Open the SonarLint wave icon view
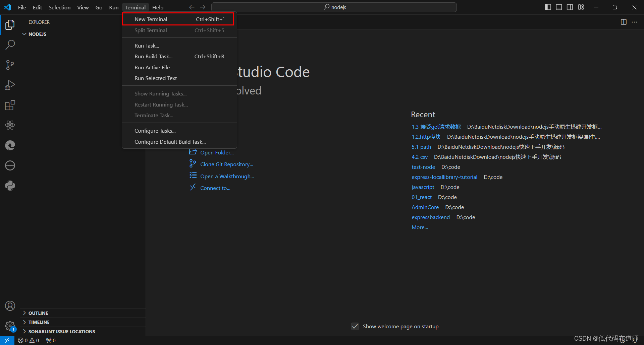 [x=10, y=165]
